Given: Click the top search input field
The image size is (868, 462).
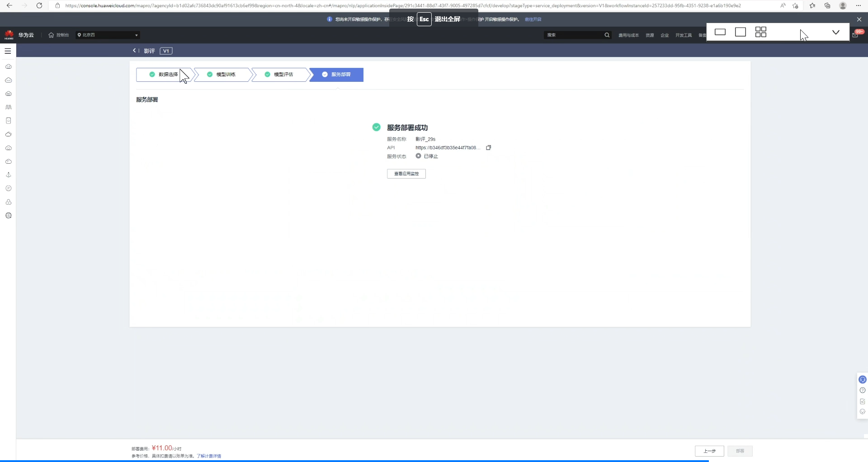Looking at the screenshot, I should tap(573, 35).
